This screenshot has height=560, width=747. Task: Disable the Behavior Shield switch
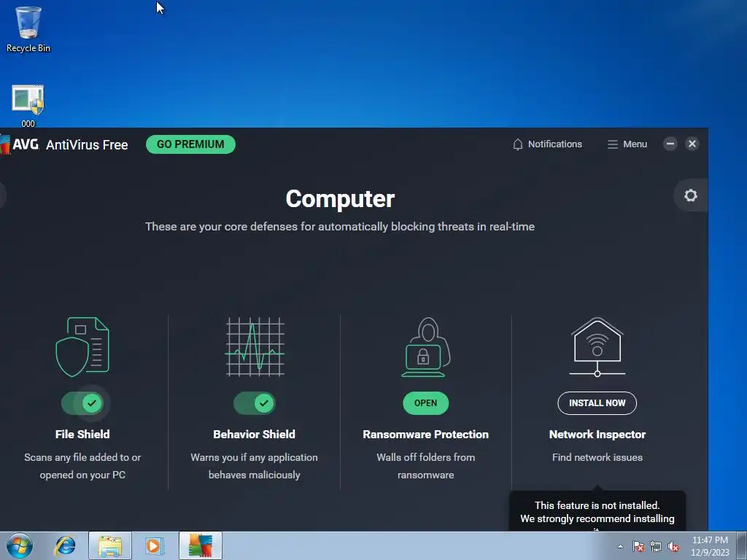(x=254, y=403)
